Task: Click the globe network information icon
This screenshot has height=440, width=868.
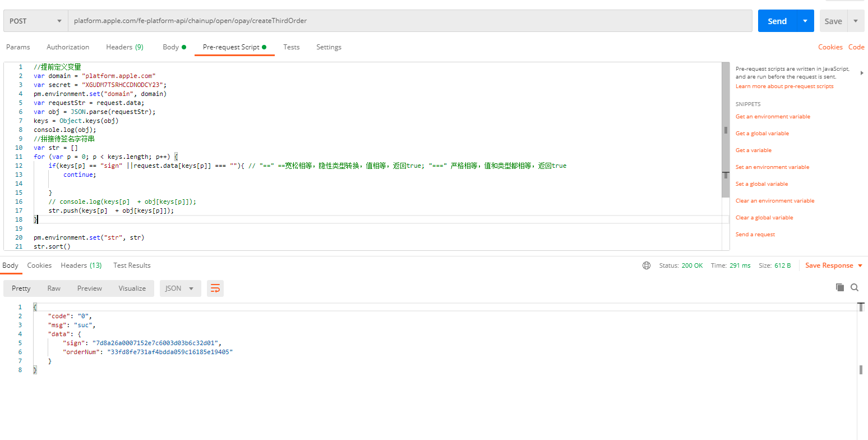Action: pyautogui.click(x=647, y=265)
